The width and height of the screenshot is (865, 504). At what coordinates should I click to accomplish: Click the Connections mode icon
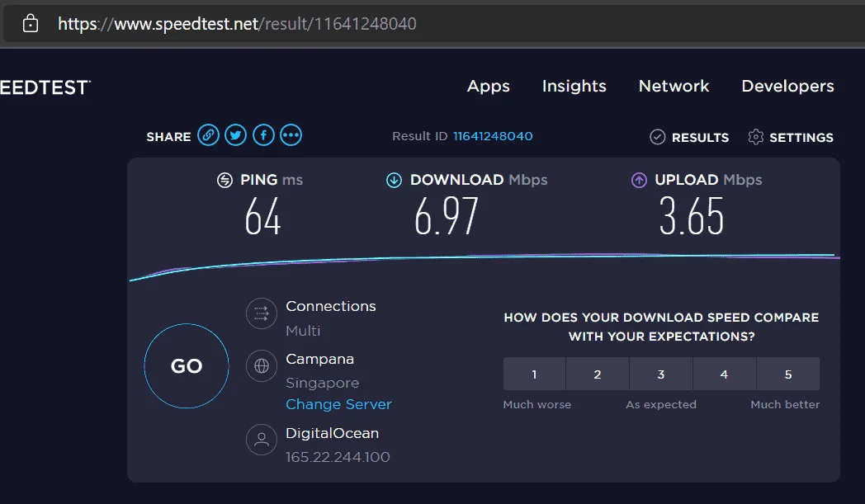click(262, 313)
